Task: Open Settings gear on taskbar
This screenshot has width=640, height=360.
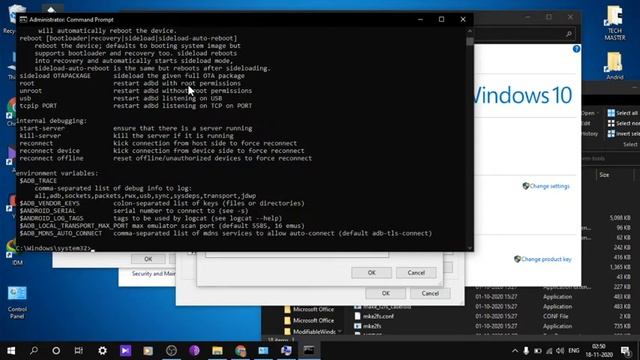Action: pos(102,351)
